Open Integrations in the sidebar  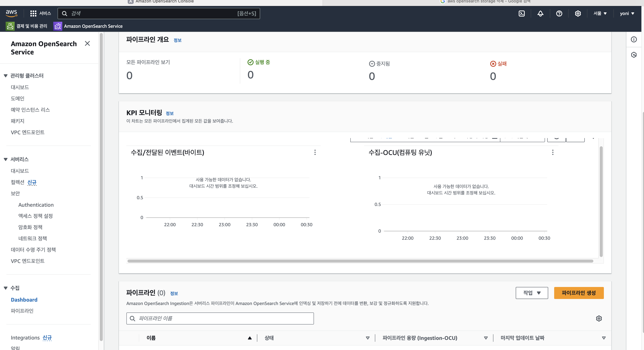click(25, 338)
